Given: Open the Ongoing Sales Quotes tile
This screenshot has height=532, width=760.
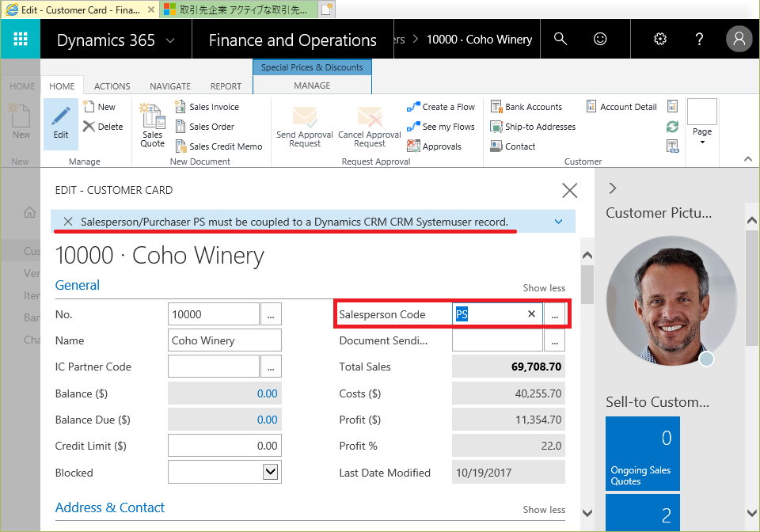Looking at the screenshot, I should pyautogui.click(x=643, y=454).
